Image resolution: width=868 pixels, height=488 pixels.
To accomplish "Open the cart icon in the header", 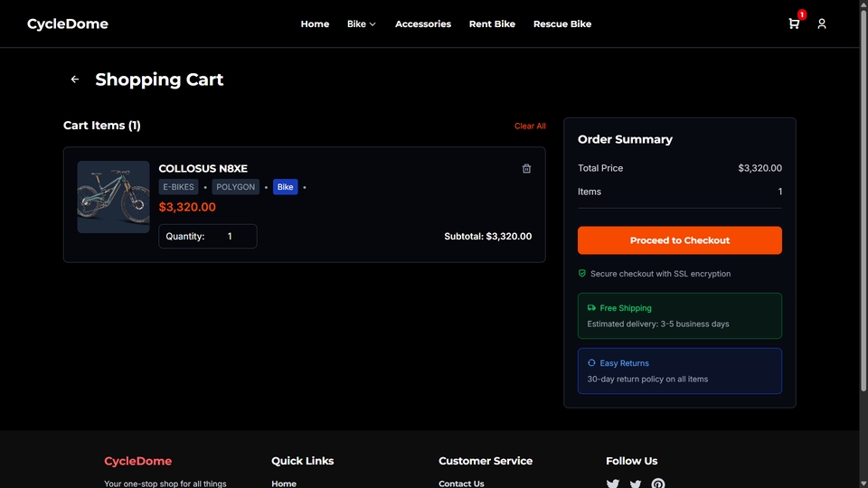I will click(x=794, y=23).
